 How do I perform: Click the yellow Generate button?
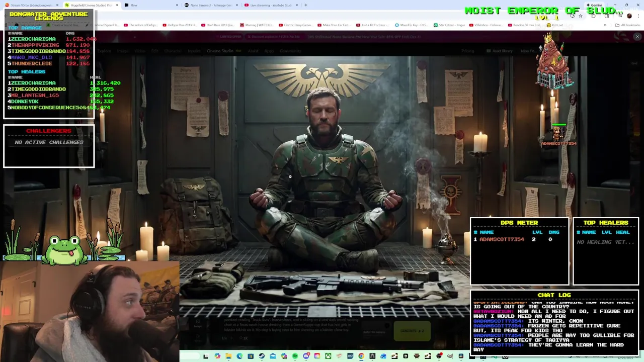click(x=412, y=331)
